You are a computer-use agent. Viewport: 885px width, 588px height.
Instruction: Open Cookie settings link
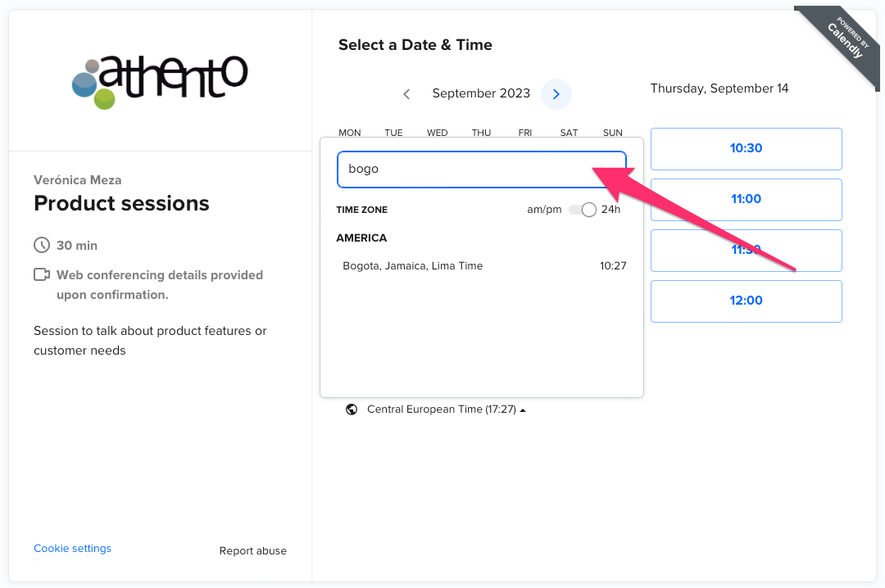click(72, 549)
